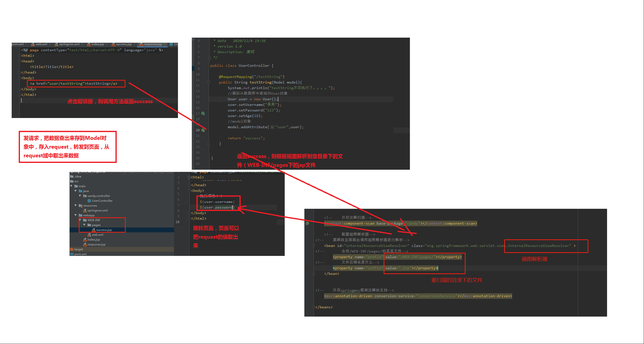Collapse the pages folder arrow
The image size is (644, 344).
pos(84,225)
